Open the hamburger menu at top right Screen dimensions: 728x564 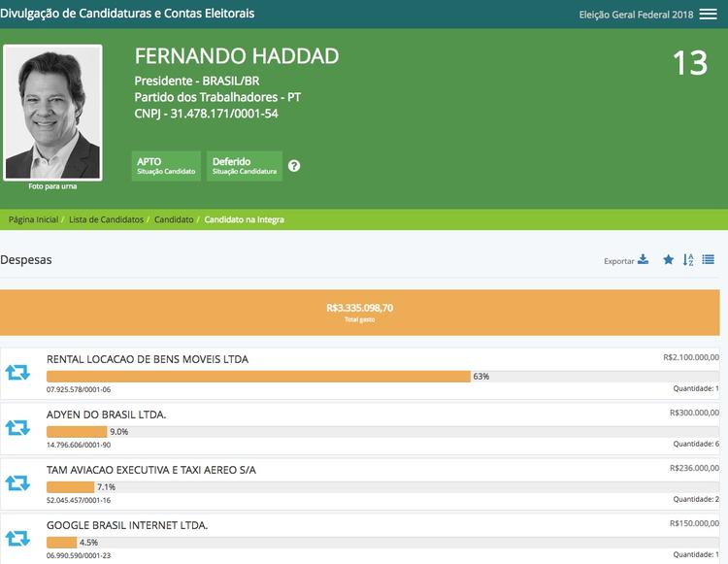(710, 15)
